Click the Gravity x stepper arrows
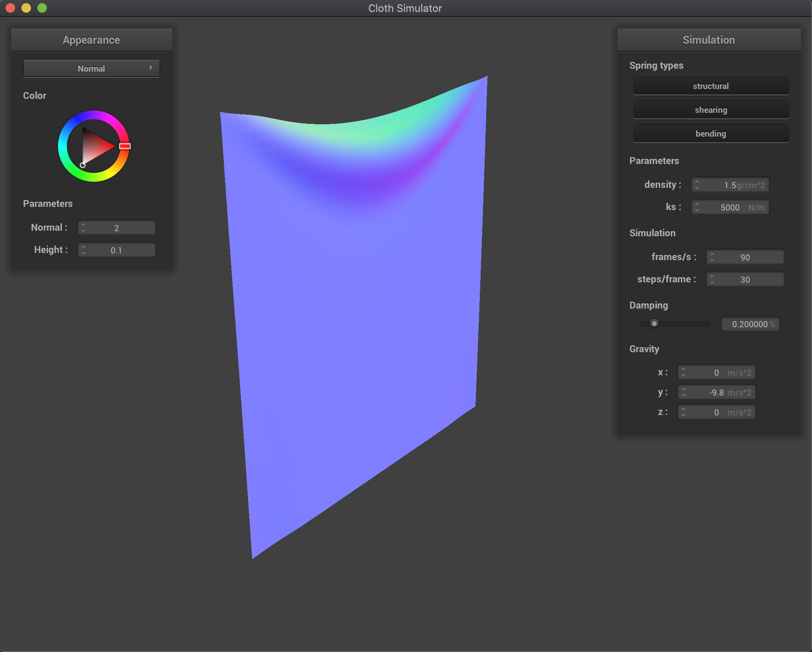 pyautogui.click(x=683, y=372)
